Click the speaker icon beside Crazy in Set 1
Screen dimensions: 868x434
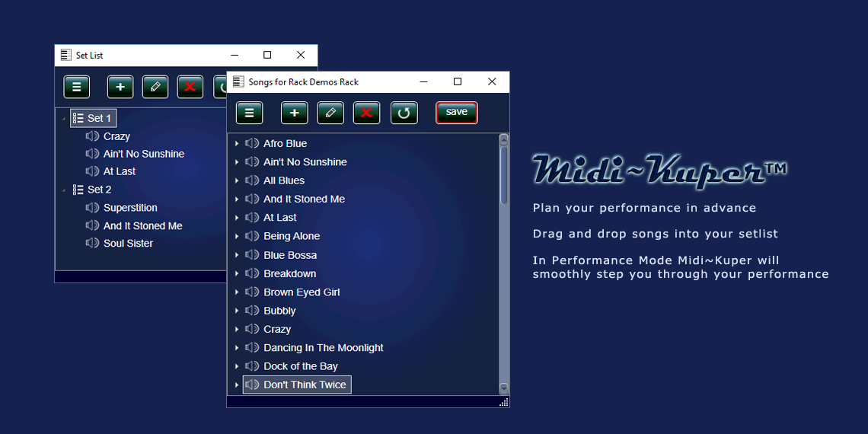(x=92, y=136)
